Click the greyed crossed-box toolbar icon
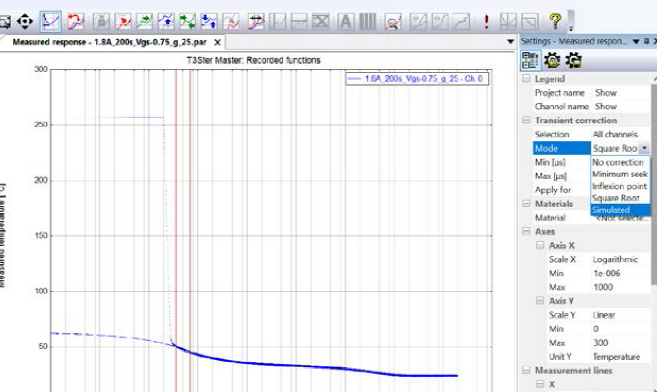 tap(321, 21)
